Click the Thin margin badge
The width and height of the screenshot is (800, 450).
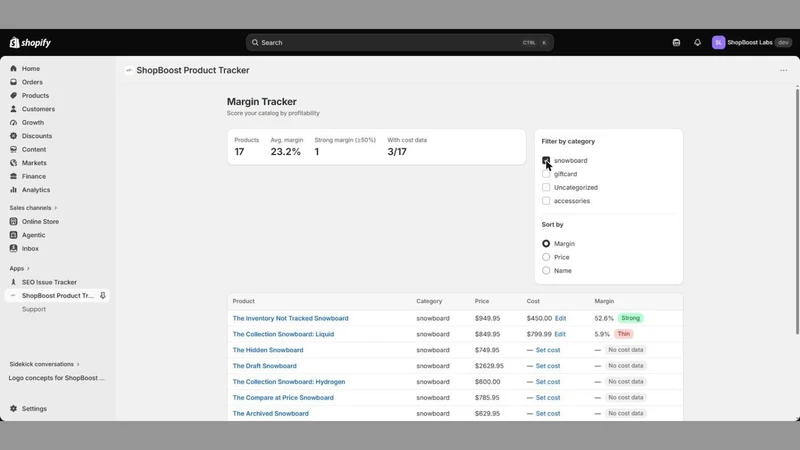(623, 334)
